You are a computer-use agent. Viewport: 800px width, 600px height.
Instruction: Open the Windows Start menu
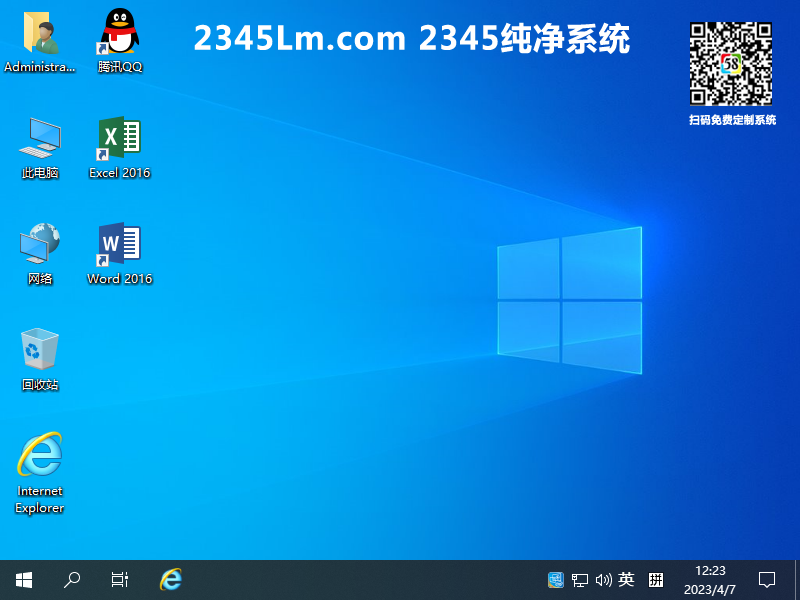[24, 580]
